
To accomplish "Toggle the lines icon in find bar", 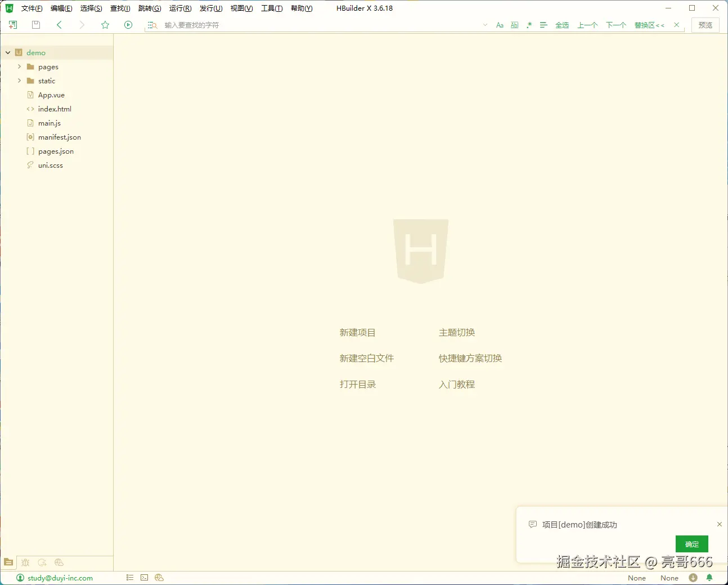I will point(543,25).
